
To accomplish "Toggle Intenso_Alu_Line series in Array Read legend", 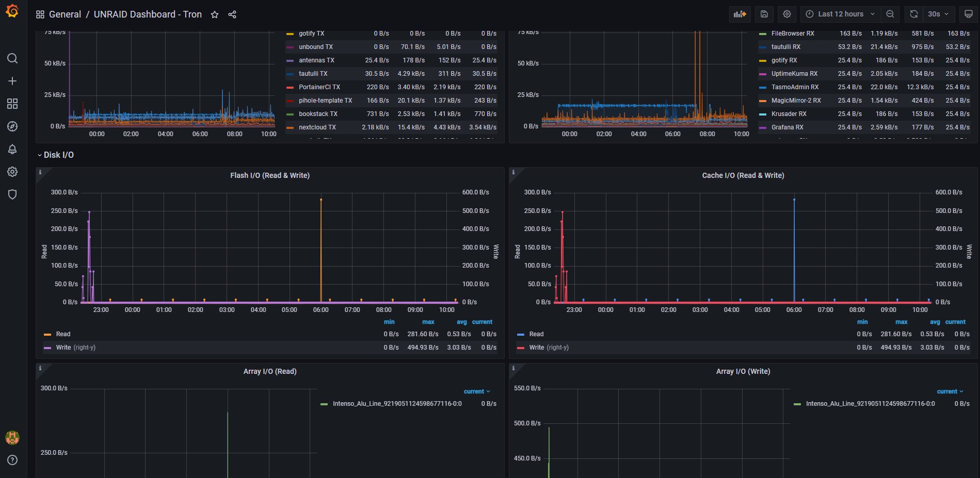I will tap(397, 404).
